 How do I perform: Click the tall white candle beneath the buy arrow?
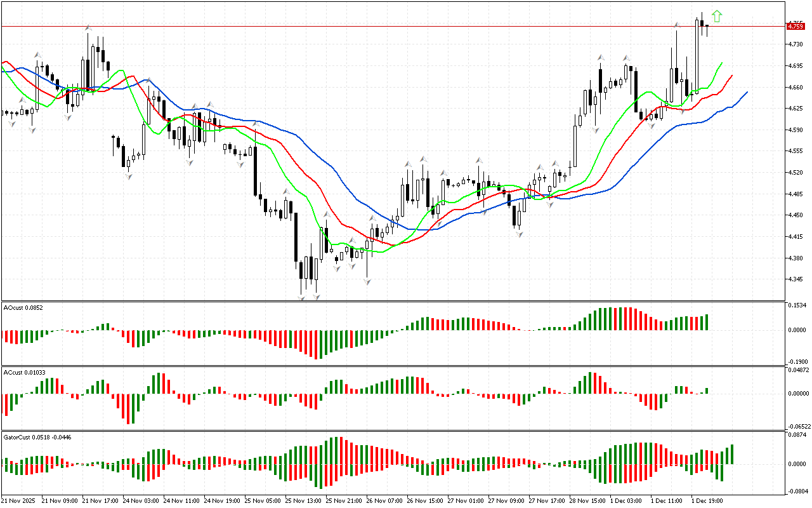[697, 56]
